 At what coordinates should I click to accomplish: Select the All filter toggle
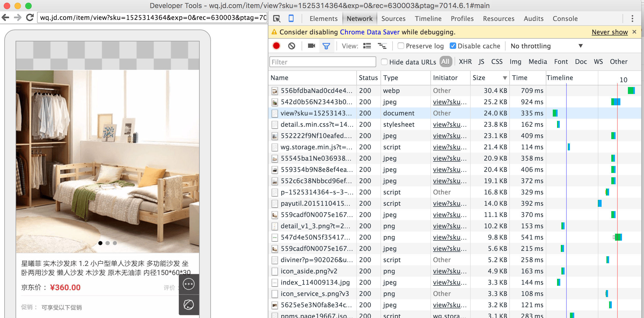coord(445,62)
